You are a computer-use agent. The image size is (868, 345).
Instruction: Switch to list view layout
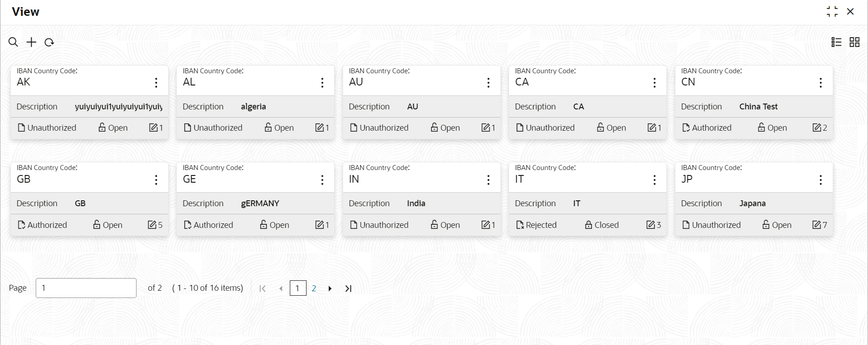click(836, 42)
